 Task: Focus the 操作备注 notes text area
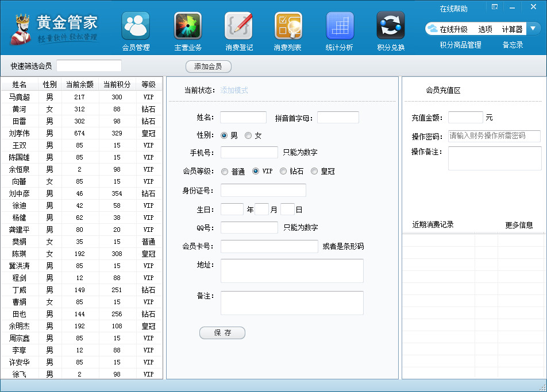pos(495,158)
